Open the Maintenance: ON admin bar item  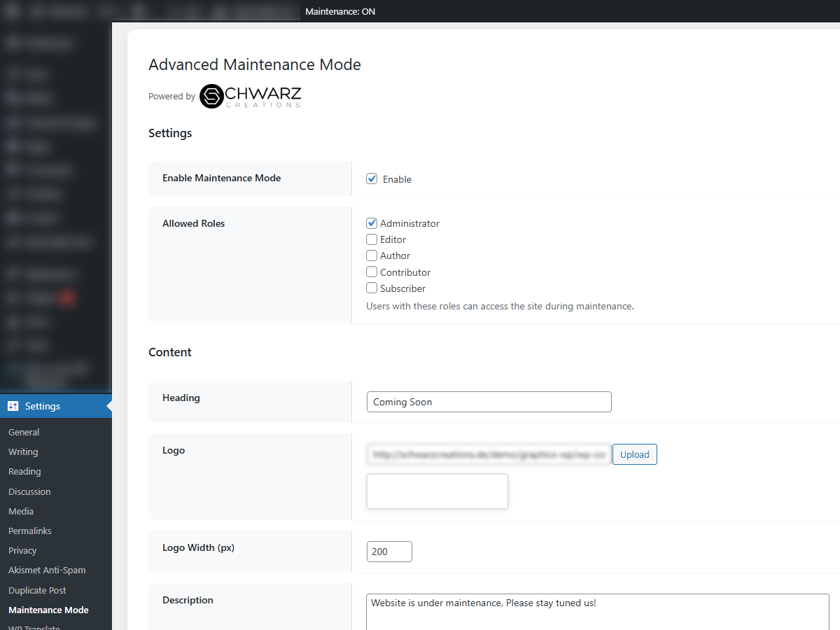click(340, 11)
